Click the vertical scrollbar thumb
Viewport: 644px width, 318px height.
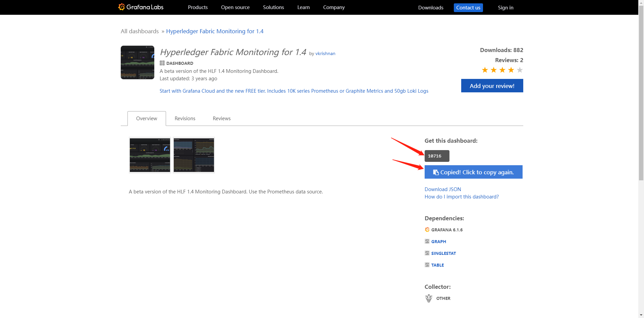[641, 93]
